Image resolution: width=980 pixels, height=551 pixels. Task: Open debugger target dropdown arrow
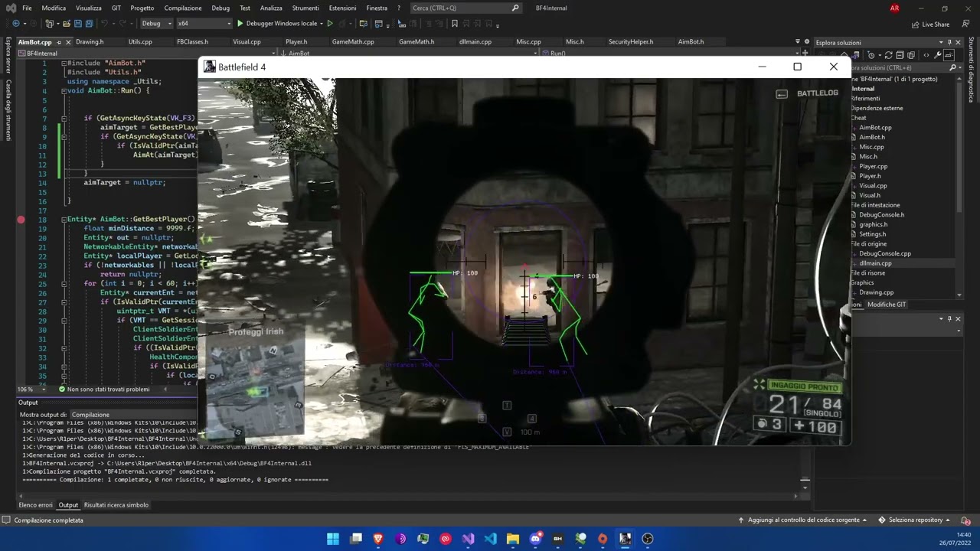322,24
